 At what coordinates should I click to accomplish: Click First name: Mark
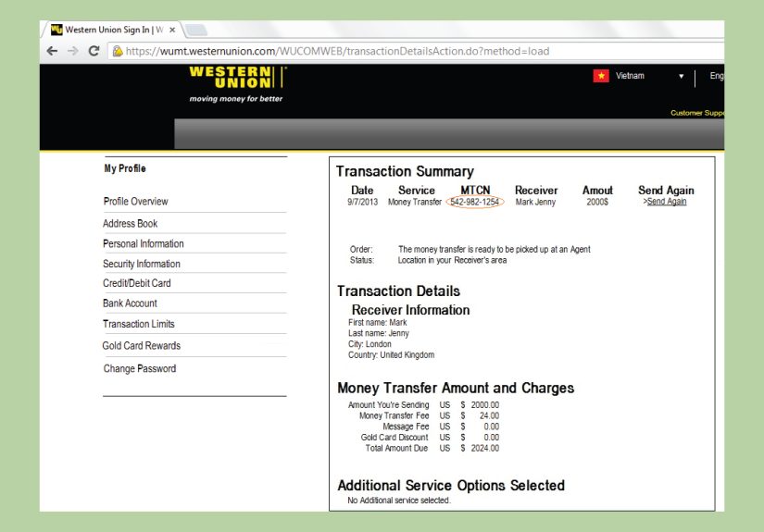pyautogui.click(x=378, y=322)
